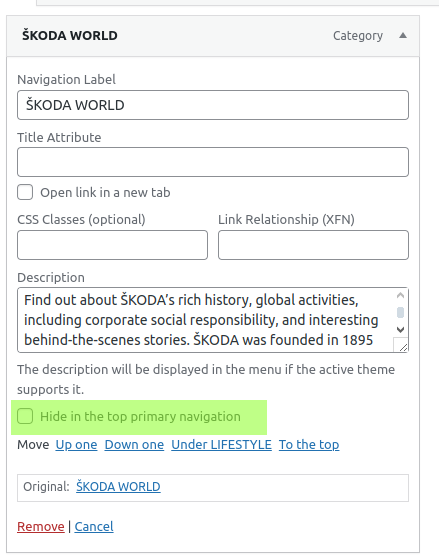This screenshot has height=559, width=439.
Task: Click the Description textarea resize handle
Action: pos(403,348)
